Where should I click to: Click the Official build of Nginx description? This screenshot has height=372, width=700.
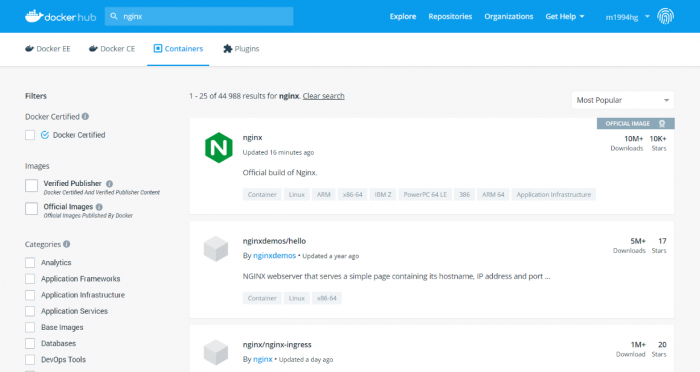[x=280, y=172]
